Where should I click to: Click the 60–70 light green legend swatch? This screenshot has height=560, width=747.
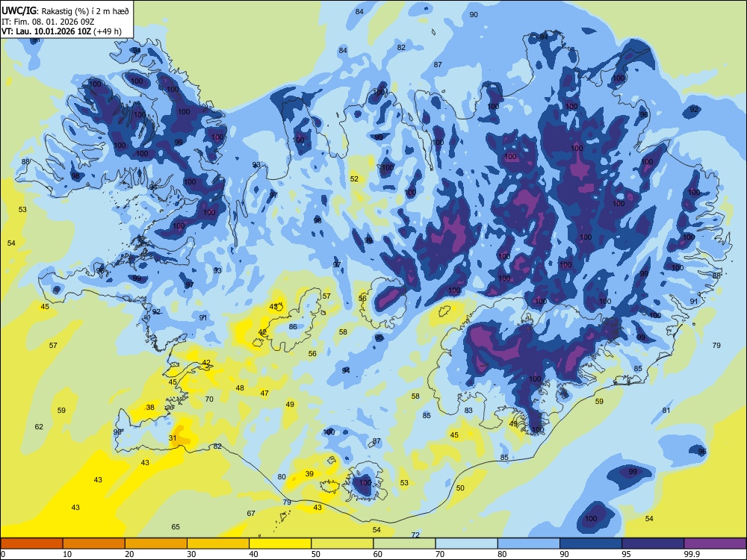point(404,544)
